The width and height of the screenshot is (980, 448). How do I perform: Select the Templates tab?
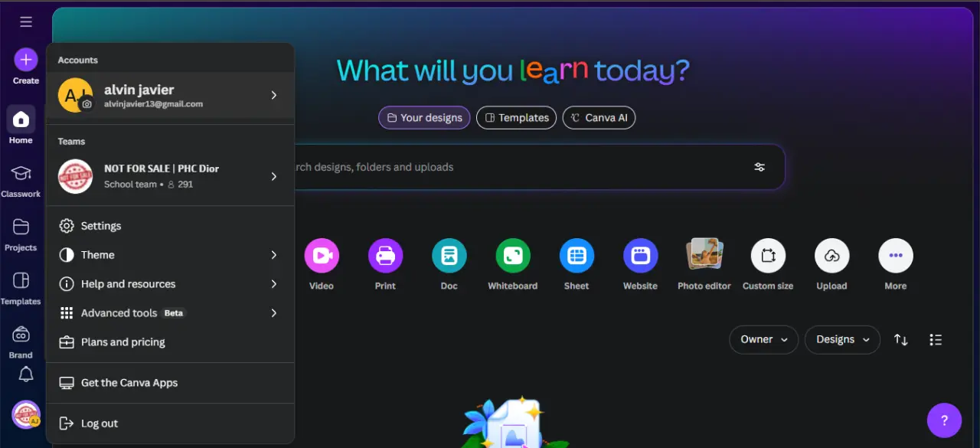click(x=517, y=118)
